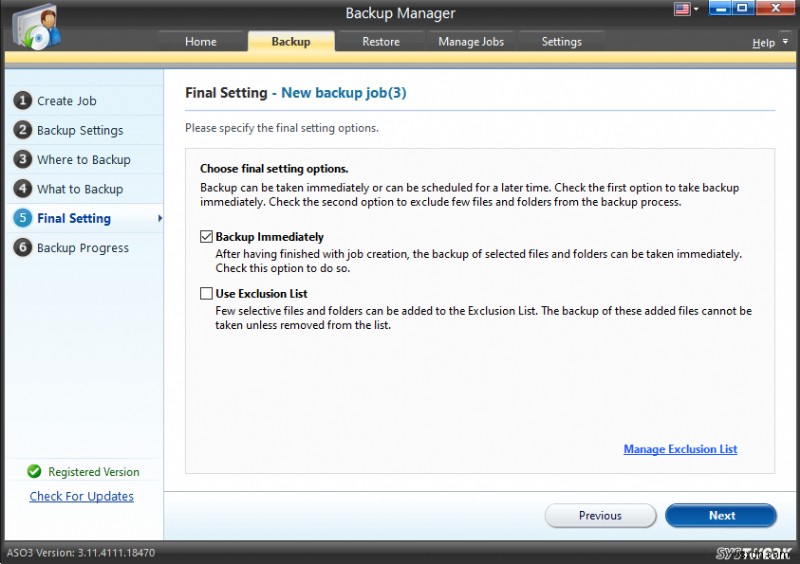The width and height of the screenshot is (800, 564).
Task: Open the Manage Jobs tab
Action: (471, 41)
